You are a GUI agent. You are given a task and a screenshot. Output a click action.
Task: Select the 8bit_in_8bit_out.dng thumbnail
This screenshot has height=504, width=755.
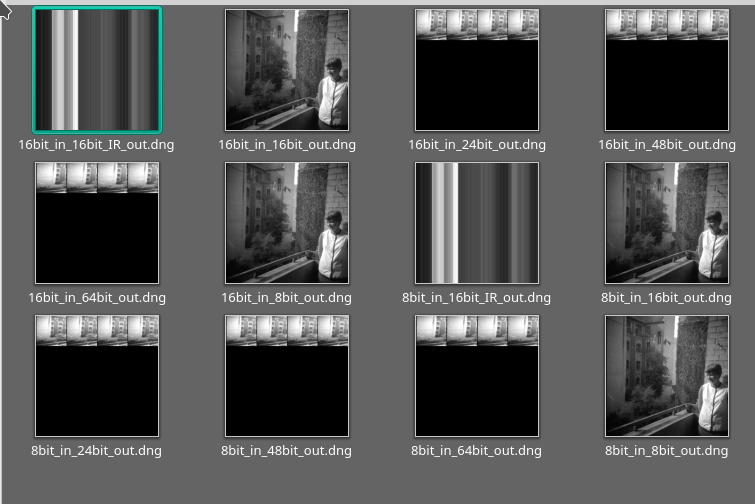(x=667, y=376)
